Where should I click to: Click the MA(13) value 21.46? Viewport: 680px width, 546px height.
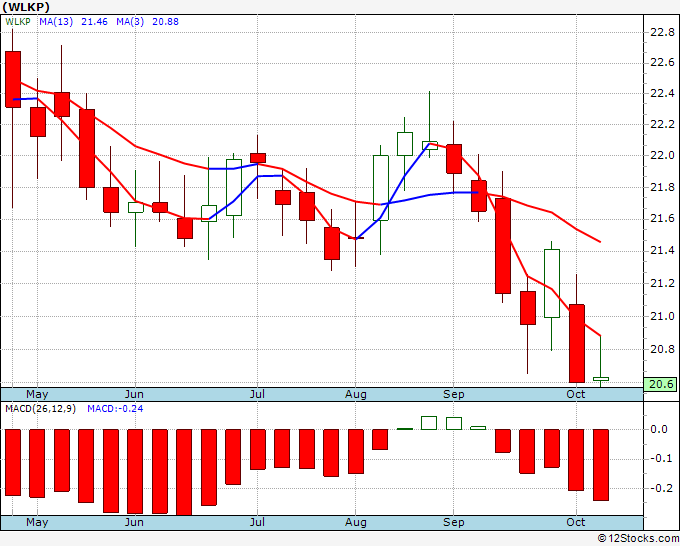94,22
